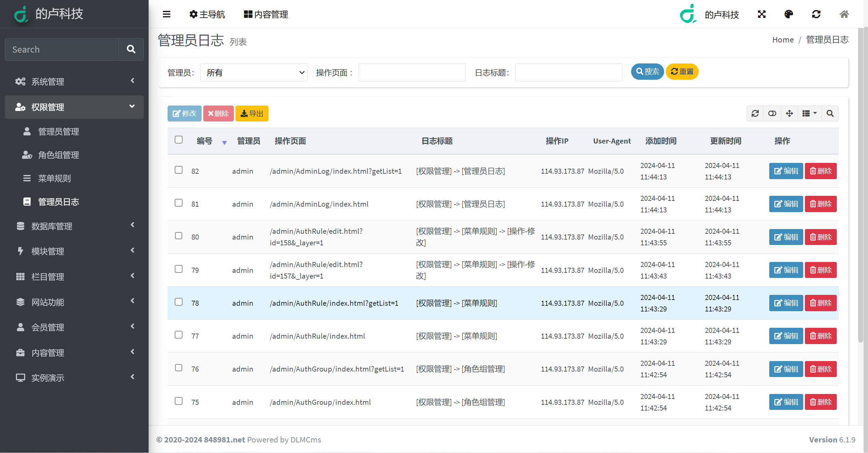Check the checkbox for row 80

point(178,235)
